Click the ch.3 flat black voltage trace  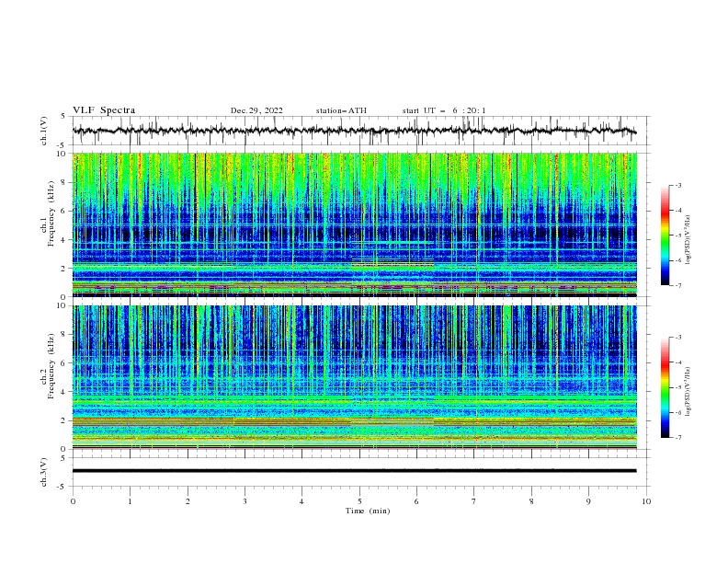[x=354, y=471]
